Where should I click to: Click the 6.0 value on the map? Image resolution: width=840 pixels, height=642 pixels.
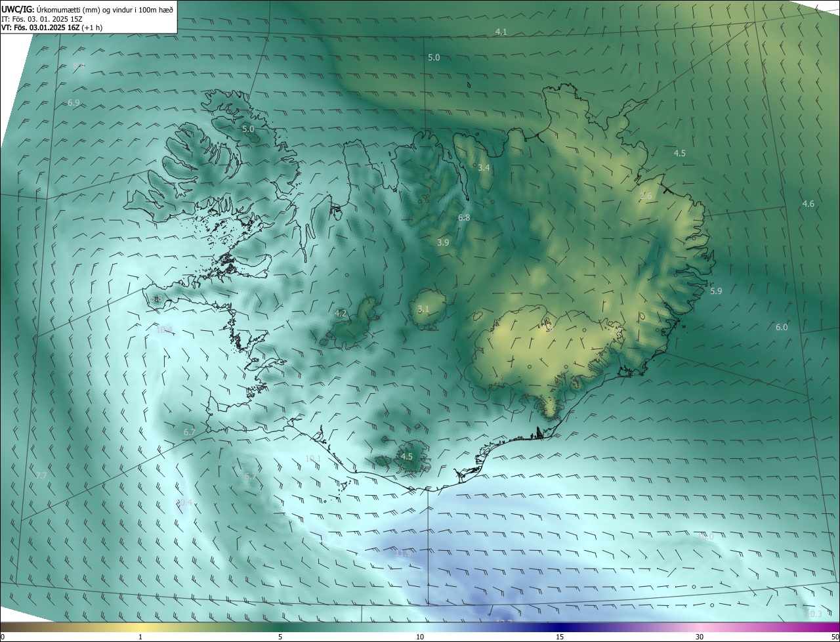coord(782,328)
